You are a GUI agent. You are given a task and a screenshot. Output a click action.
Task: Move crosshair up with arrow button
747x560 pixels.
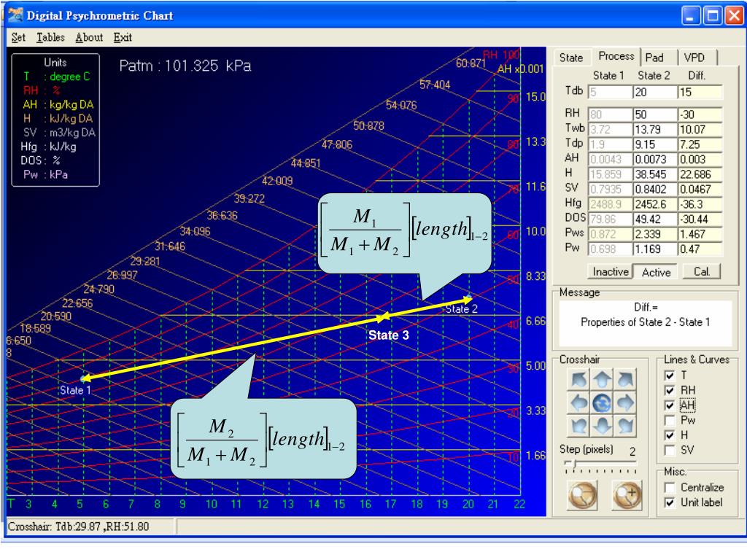602,379
